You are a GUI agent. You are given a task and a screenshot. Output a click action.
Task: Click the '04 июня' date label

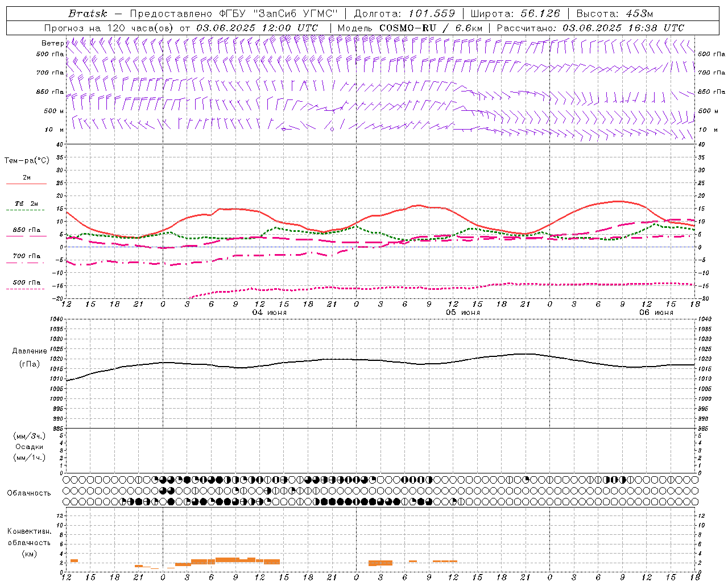pos(270,313)
